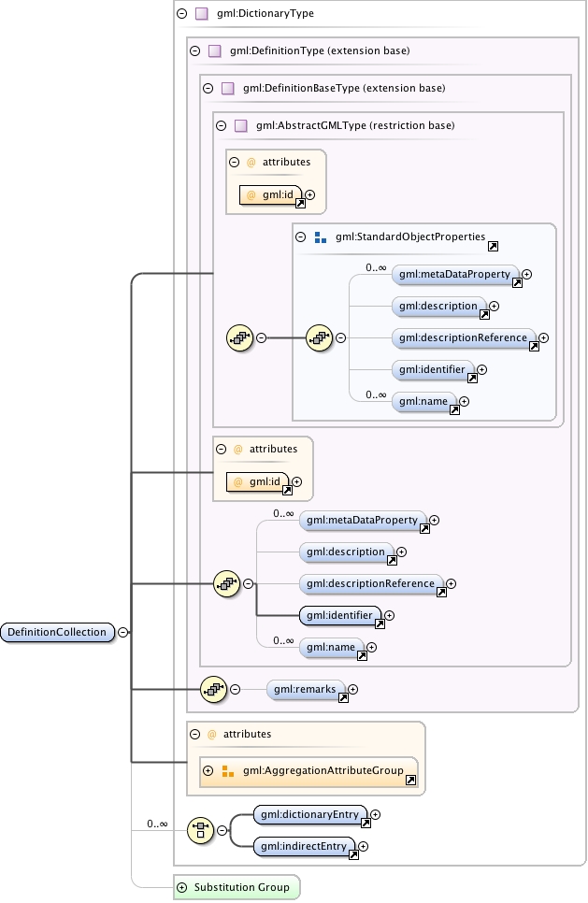
Task: Collapse the gml:StandardObjectProperties group
Action: (301, 236)
